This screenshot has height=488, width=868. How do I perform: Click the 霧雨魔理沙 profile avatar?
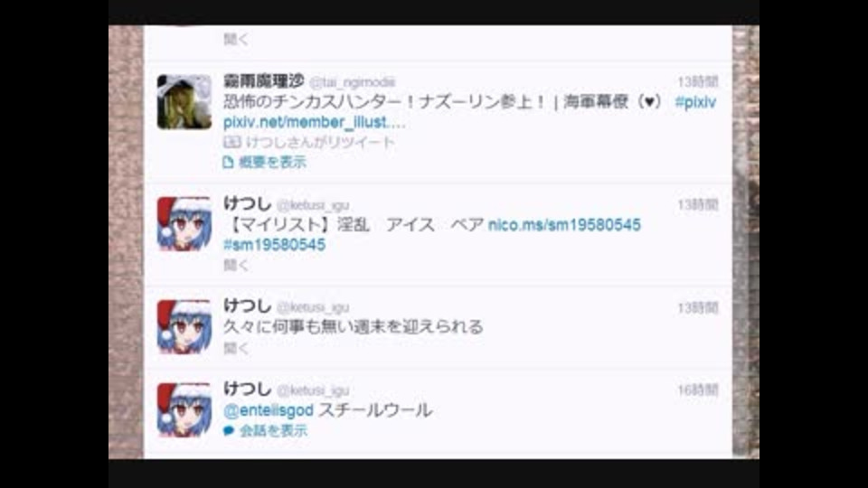point(184,102)
